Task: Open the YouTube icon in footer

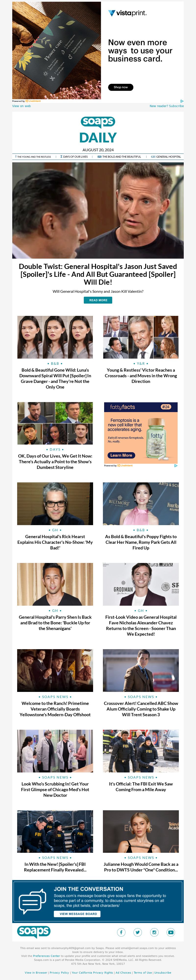Action: (x=171, y=932)
